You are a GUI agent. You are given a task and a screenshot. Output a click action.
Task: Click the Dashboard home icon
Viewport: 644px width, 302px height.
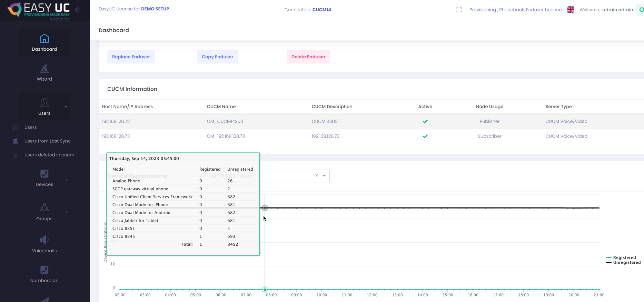tap(44, 38)
